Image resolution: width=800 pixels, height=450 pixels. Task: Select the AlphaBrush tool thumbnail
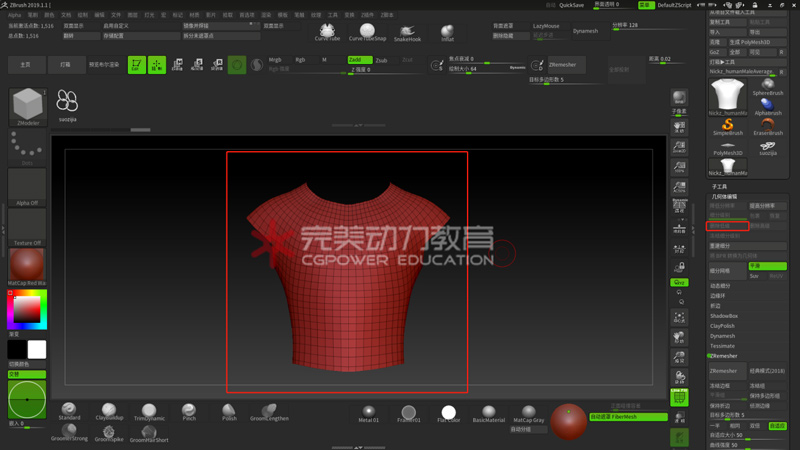pyautogui.click(x=768, y=107)
